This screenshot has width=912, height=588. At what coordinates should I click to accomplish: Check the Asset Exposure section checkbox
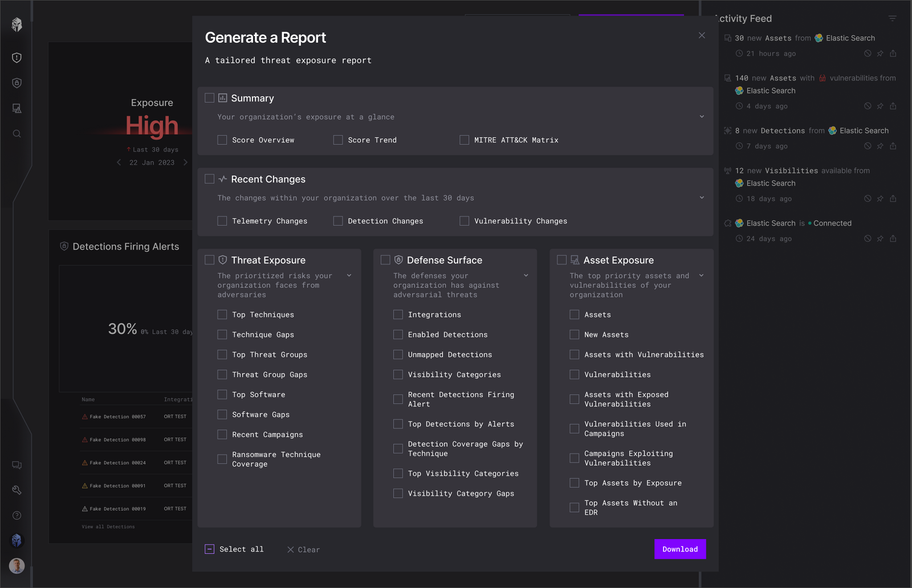click(x=562, y=260)
